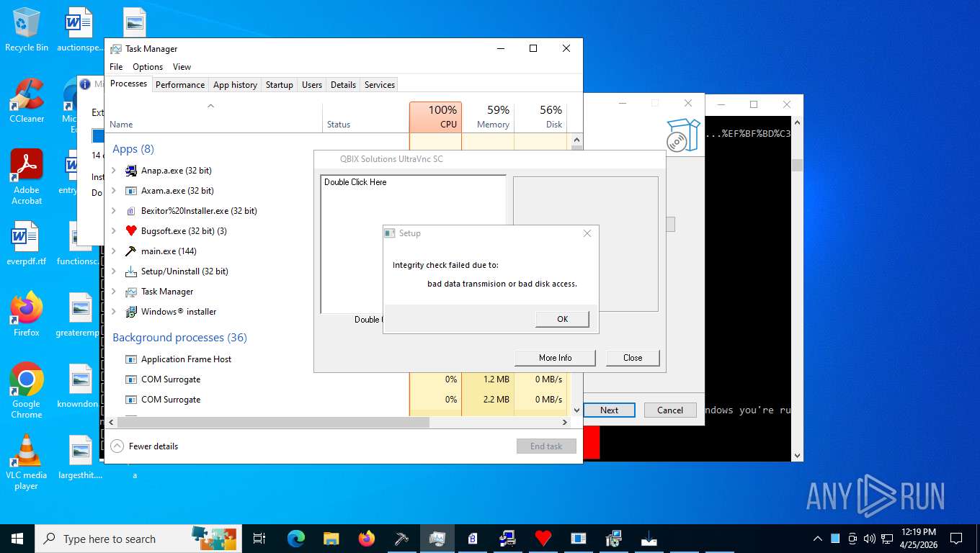Click the Application Frame Host icon
980x553 pixels.
(131, 359)
